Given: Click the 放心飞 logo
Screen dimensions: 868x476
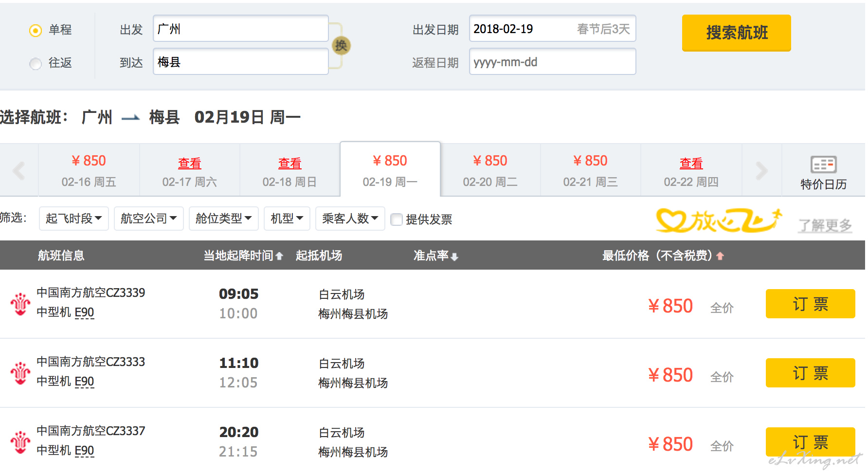Looking at the screenshot, I should point(719,220).
